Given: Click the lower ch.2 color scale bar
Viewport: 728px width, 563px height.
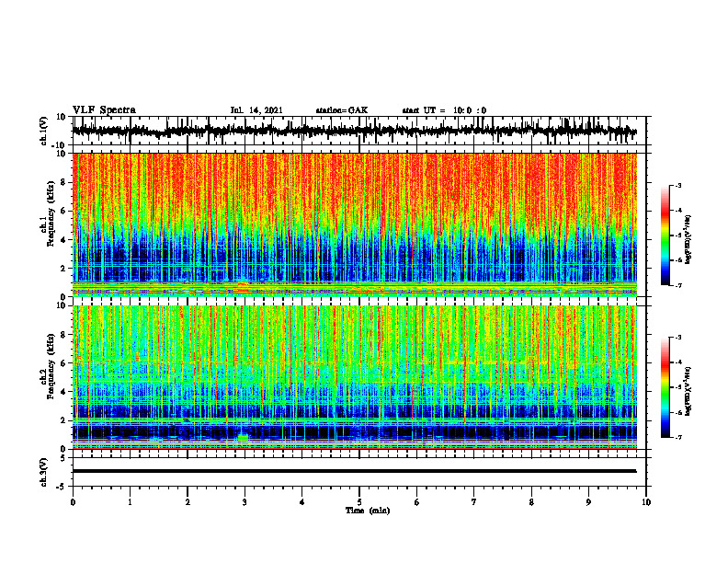Looking at the screenshot, I should (665, 387).
